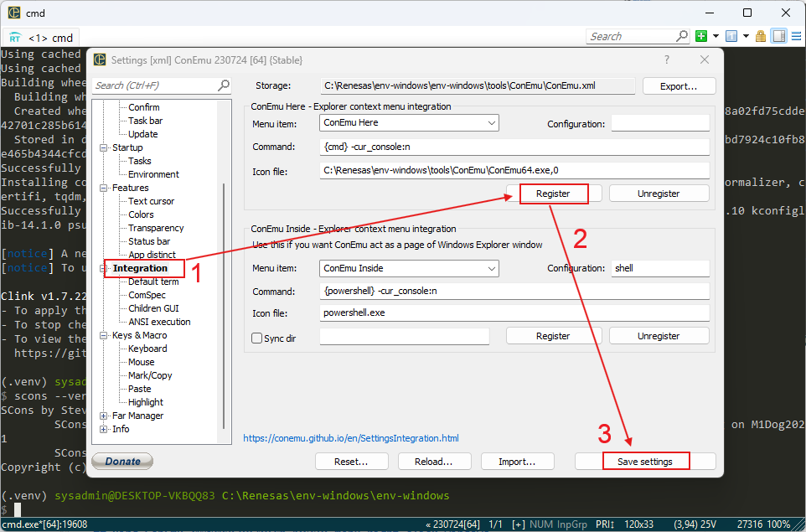The height and width of the screenshot is (532, 806).
Task: Select the <1> cmd console tab
Action: point(42,38)
